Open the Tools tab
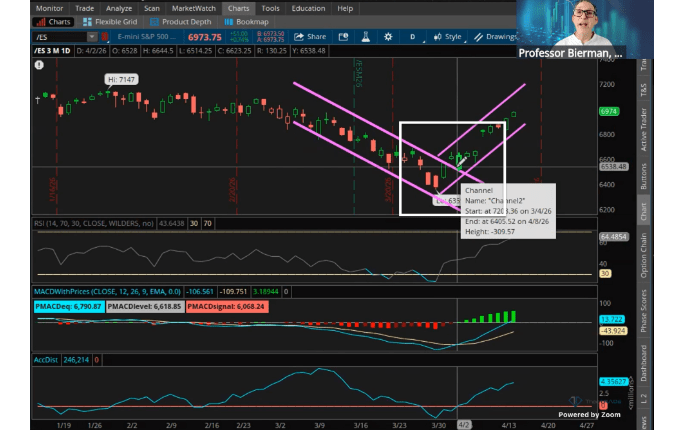Screen dimensions: 673x434 270,8
